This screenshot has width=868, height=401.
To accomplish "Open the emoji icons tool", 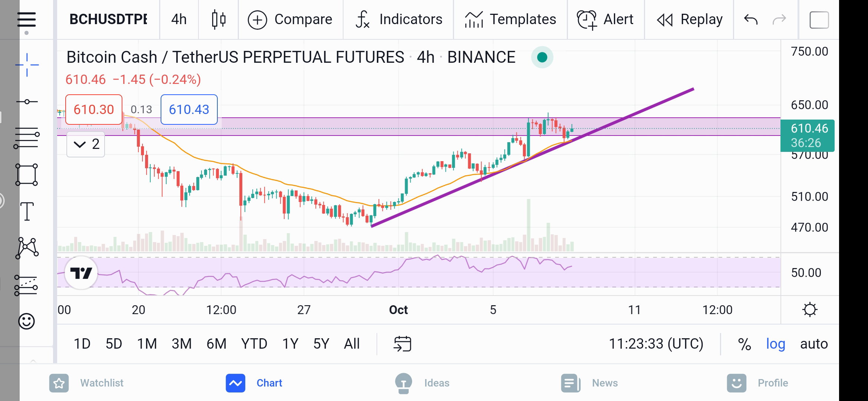I will pyautogui.click(x=27, y=321).
